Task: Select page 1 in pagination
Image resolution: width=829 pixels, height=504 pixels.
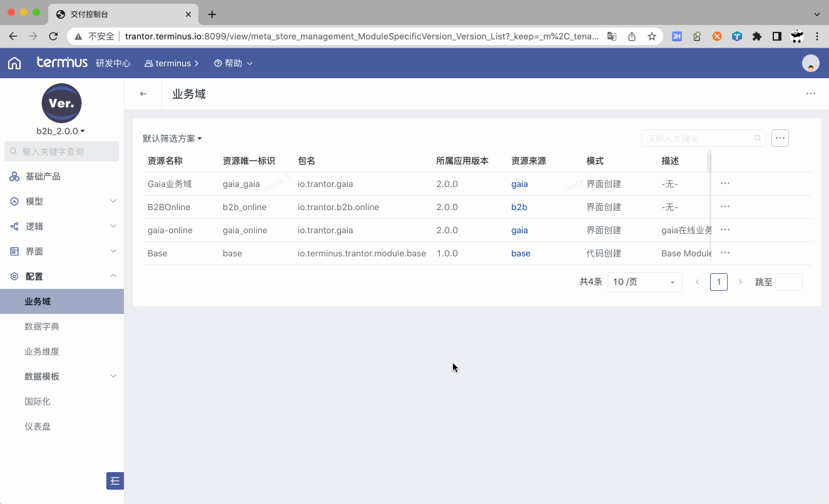Action: click(719, 282)
